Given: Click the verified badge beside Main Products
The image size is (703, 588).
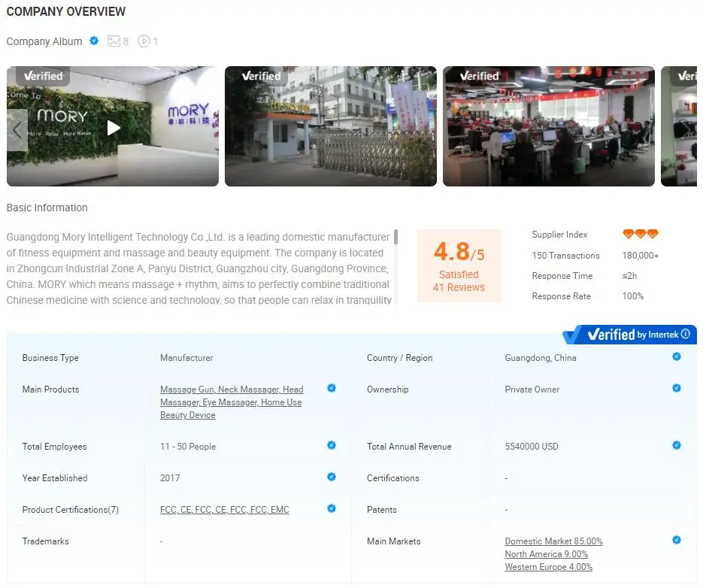Looking at the screenshot, I should pyautogui.click(x=332, y=388).
